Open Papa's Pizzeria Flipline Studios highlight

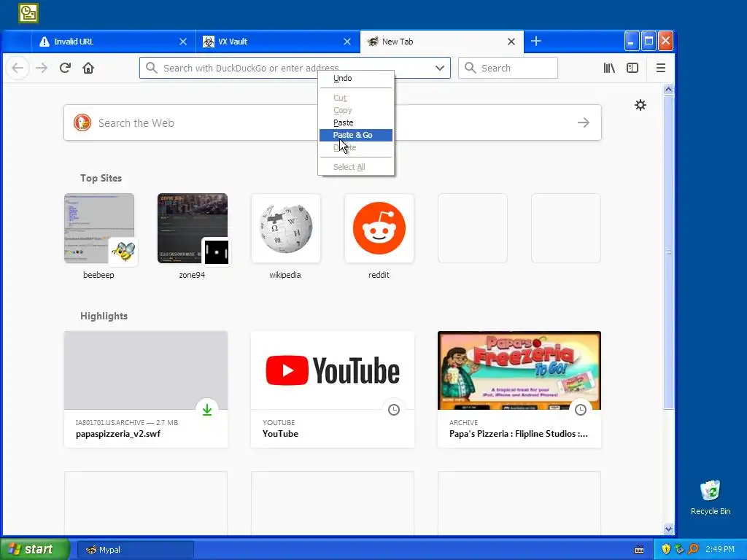click(x=519, y=389)
